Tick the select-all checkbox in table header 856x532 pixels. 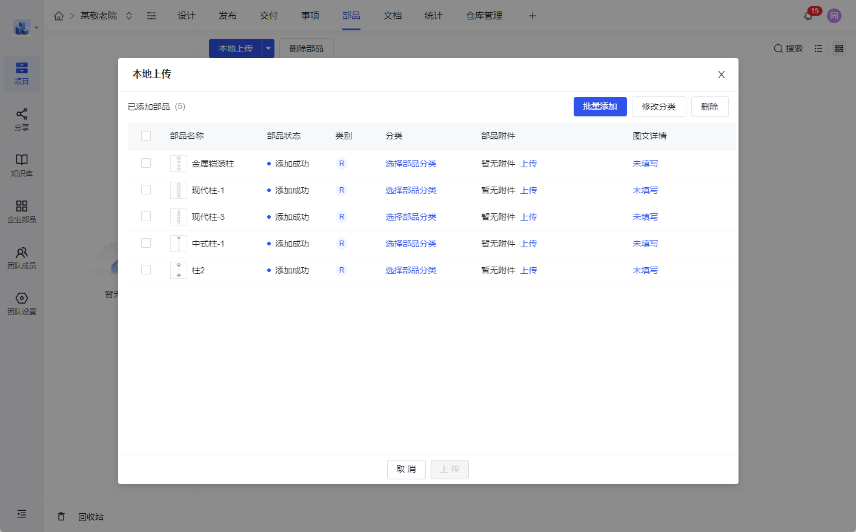(x=146, y=136)
